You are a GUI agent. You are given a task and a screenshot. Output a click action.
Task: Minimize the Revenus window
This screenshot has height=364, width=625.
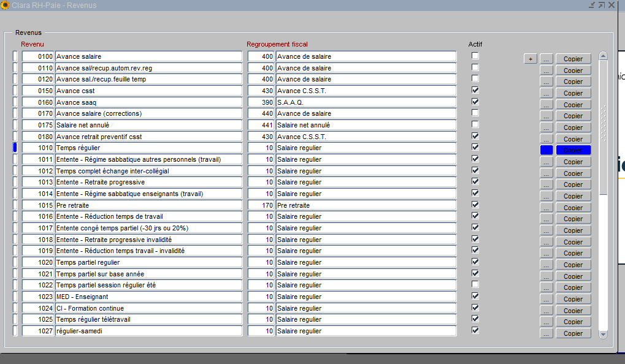[x=591, y=5]
